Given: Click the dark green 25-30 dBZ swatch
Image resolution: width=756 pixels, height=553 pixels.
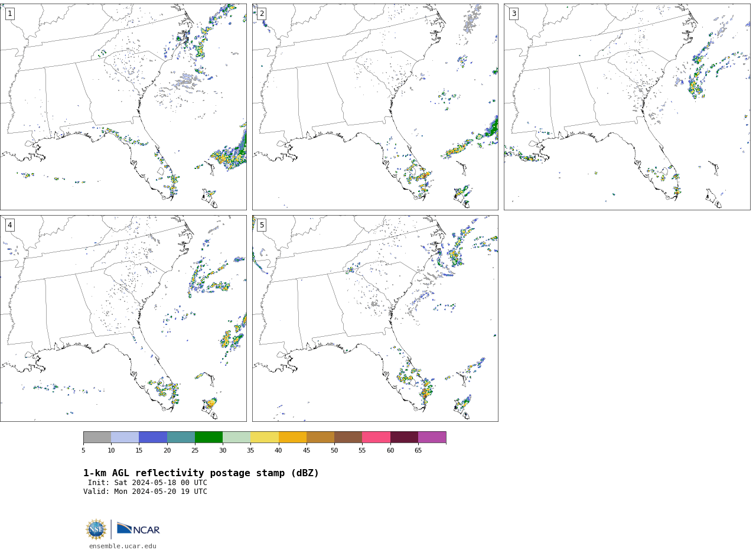Looking at the screenshot, I should pyautogui.click(x=208, y=437).
